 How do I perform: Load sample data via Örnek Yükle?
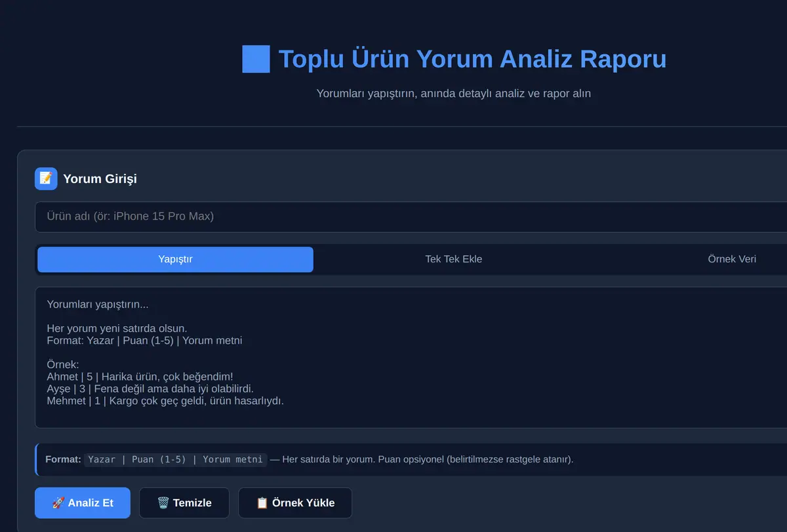pyautogui.click(x=295, y=503)
